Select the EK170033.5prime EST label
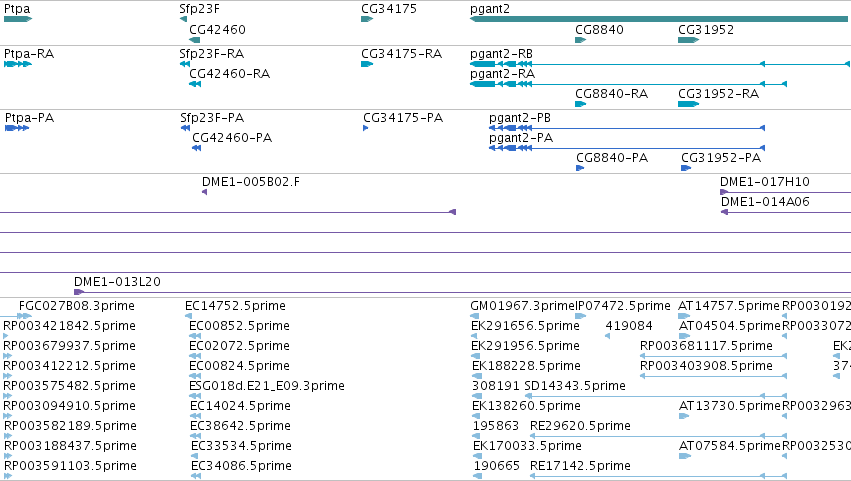Screen dimensions: 851x481 click(527, 446)
